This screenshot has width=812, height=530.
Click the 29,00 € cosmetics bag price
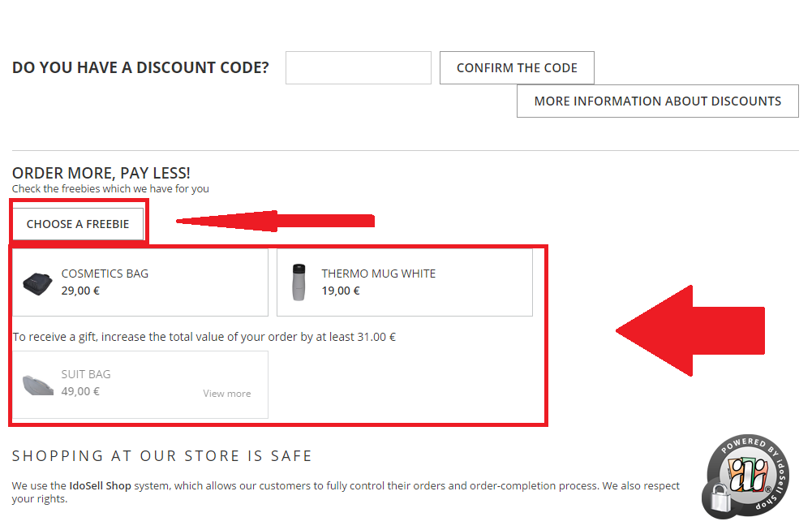(80, 291)
